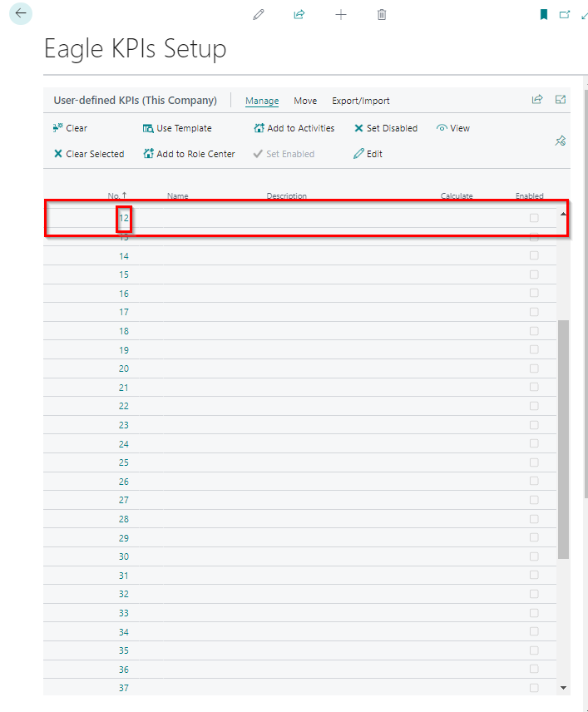Open KPI number 36
The image size is (588, 712).
[x=124, y=670]
